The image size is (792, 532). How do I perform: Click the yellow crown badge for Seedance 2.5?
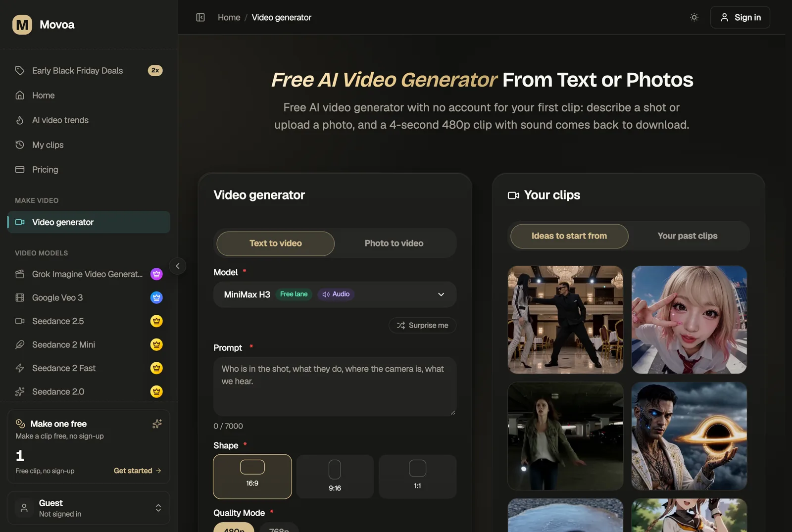pyautogui.click(x=156, y=321)
